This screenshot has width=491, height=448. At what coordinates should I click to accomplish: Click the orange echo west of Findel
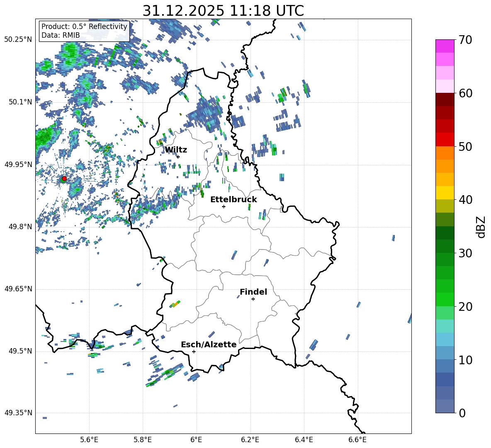(x=175, y=304)
